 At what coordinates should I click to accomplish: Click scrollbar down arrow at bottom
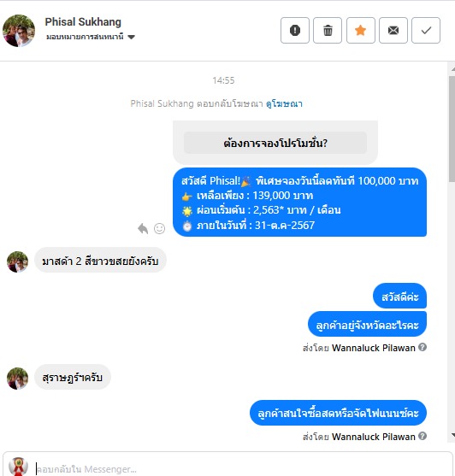(x=452, y=435)
